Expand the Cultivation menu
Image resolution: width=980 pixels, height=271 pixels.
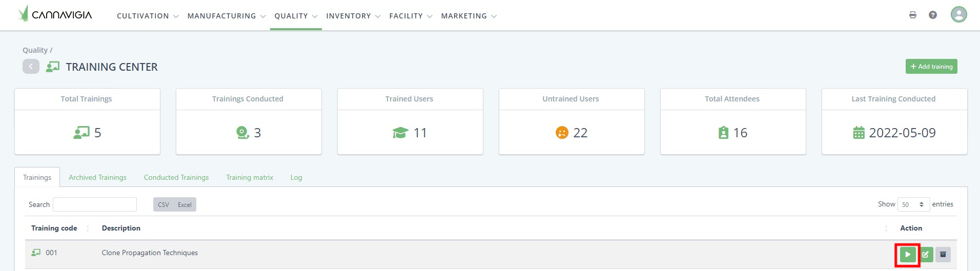pyautogui.click(x=148, y=16)
